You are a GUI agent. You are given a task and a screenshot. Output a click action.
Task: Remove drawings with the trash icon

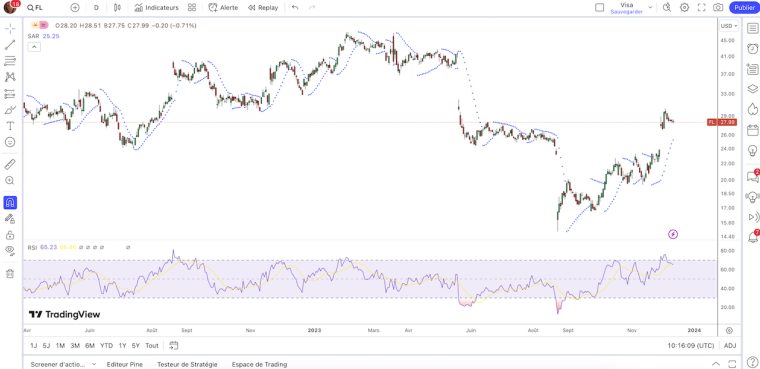(10, 273)
